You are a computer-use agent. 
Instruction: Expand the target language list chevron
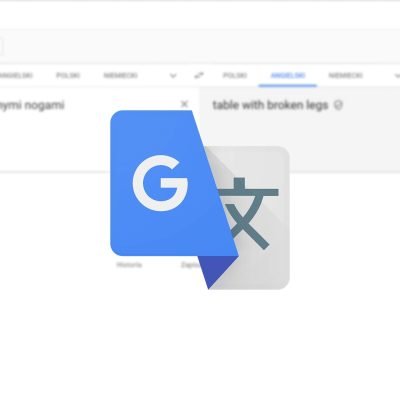coord(397,76)
